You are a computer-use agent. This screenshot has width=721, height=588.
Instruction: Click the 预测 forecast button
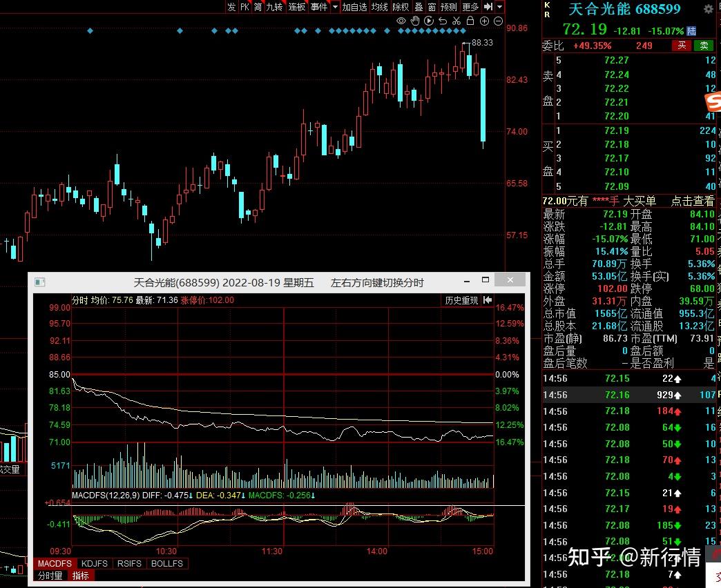tap(449, 7)
